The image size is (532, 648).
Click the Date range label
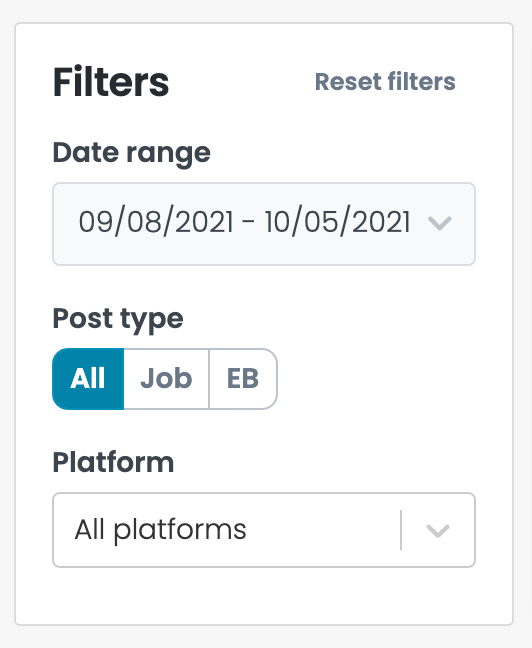point(131,154)
